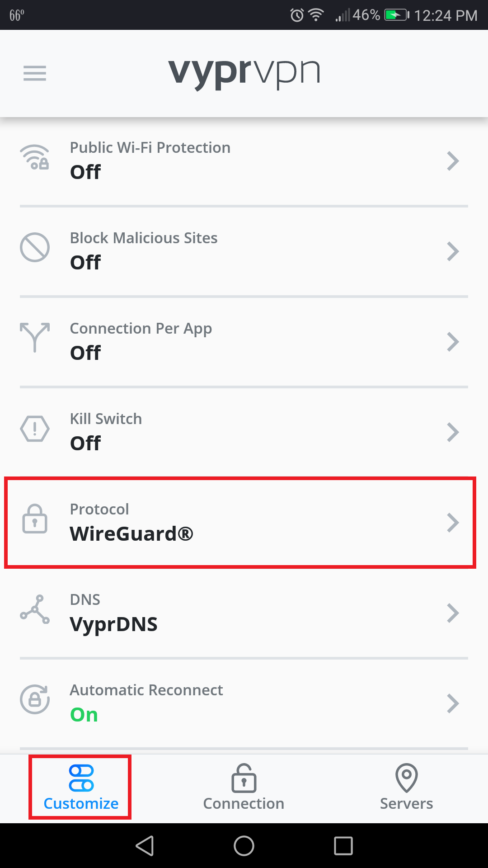
Task: Open DNS settings via its chevron arrow
Action: click(453, 613)
